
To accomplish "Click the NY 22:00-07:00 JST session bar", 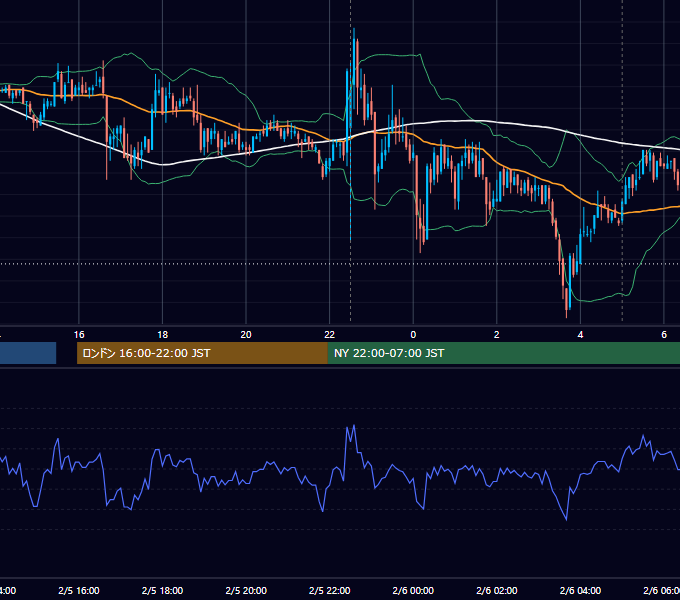I will 503,353.
